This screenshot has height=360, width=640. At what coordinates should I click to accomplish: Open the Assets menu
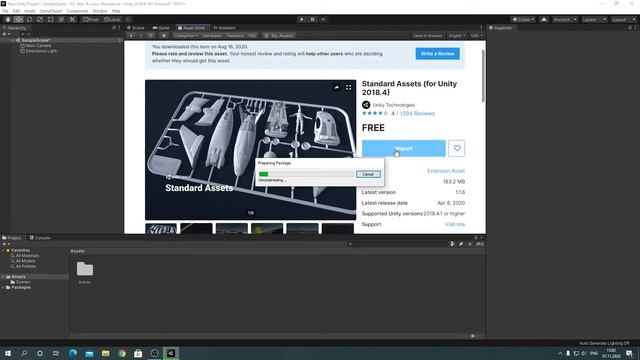click(x=30, y=11)
